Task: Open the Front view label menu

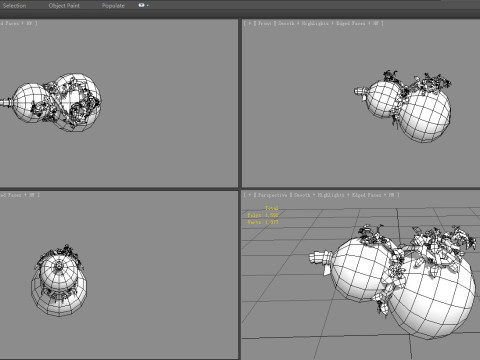Action: coord(265,23)
